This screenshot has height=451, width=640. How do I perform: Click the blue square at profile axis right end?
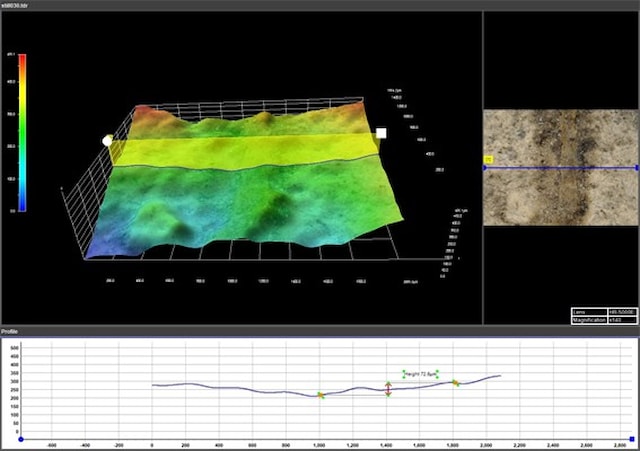pyautogui.click(x=632, y=439)
